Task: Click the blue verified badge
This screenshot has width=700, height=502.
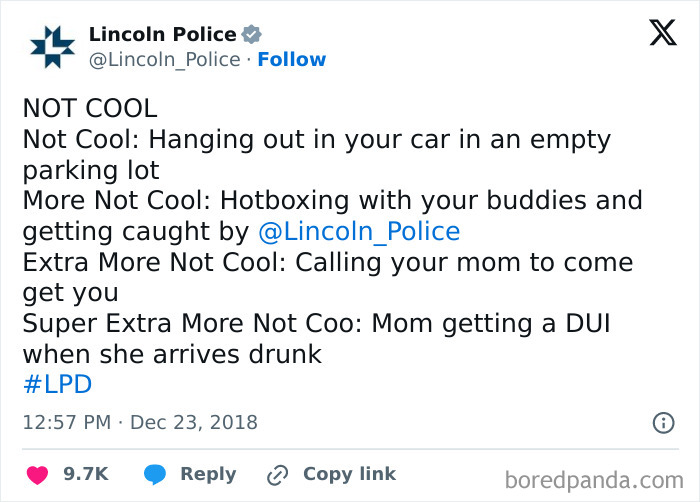Action: tap(254, 33)
